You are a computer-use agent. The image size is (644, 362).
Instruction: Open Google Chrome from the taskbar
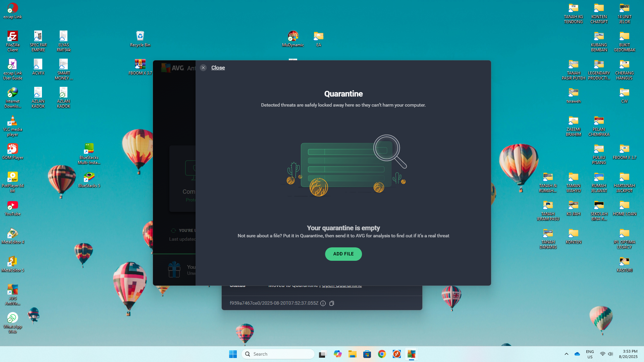pos(382,354)
